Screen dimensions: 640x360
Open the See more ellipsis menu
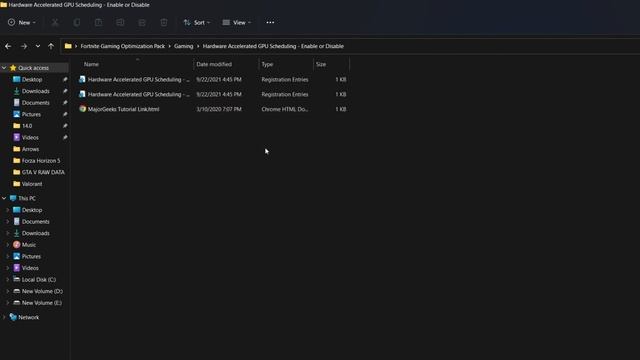270,22
